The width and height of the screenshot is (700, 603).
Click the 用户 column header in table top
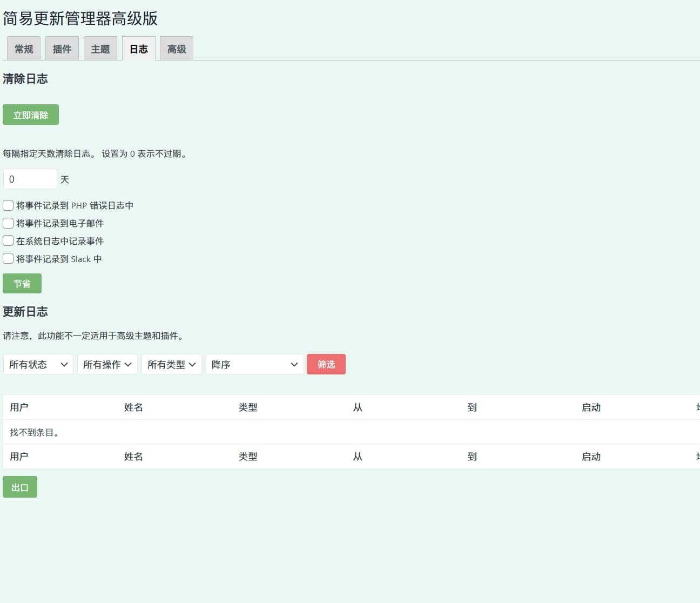point(19,407)
